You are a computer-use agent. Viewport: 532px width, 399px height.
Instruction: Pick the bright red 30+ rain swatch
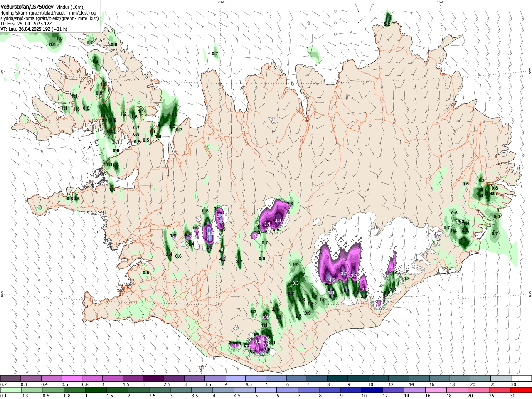coord(521,390)
